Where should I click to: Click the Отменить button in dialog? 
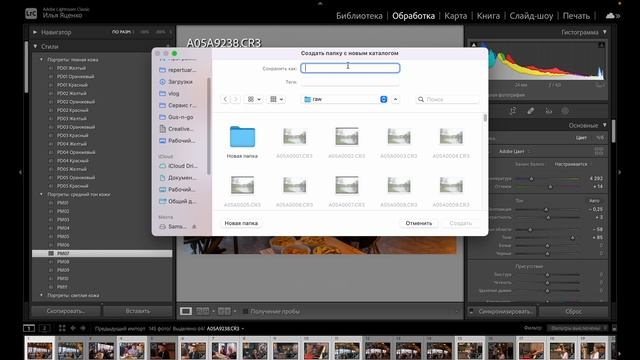[418, 223]
